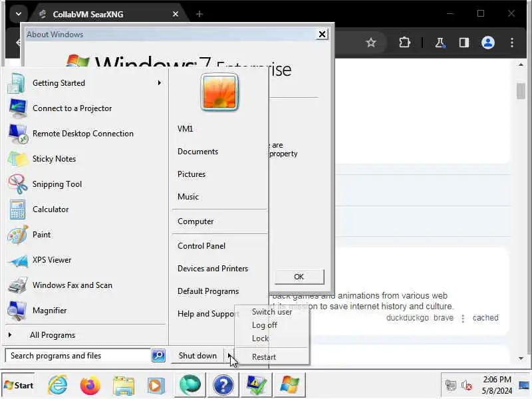This screenshot has width=532, height=399.
Task: Open Firefox from taskbar
Action: [x=90, y=385]
